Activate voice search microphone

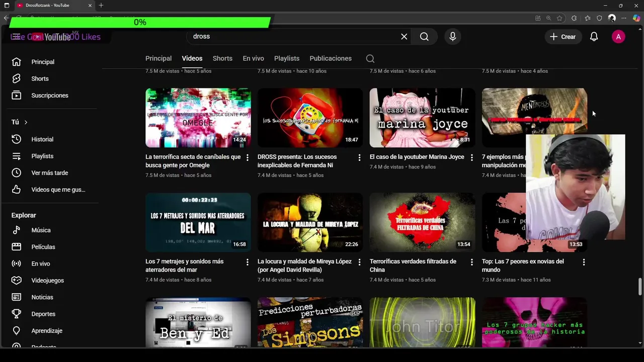[x=453, y=37]
